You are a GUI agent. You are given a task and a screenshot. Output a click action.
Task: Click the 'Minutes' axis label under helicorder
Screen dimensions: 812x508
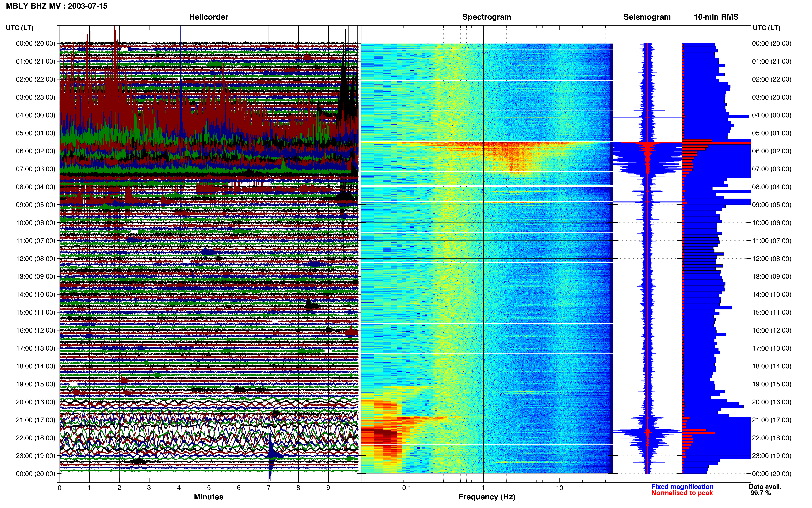coord(209,497)
